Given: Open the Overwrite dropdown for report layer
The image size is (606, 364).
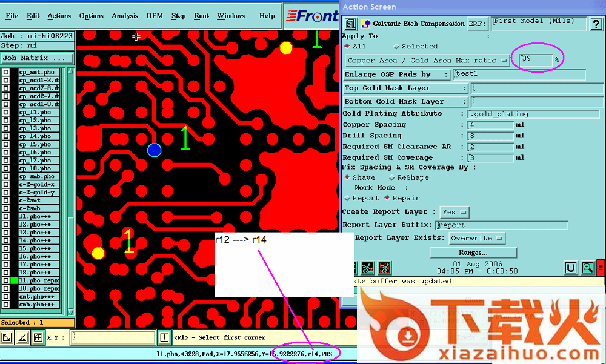Looking at the screenshot, I should [x=476, y=239].
